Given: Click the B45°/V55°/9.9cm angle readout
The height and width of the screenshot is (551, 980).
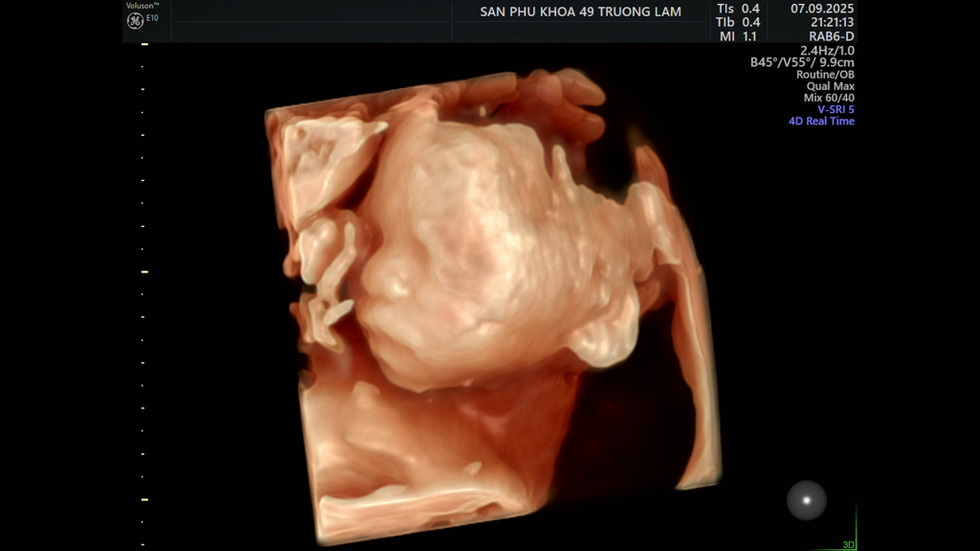Looking at the screenshot, I should [x=802, y=62].
